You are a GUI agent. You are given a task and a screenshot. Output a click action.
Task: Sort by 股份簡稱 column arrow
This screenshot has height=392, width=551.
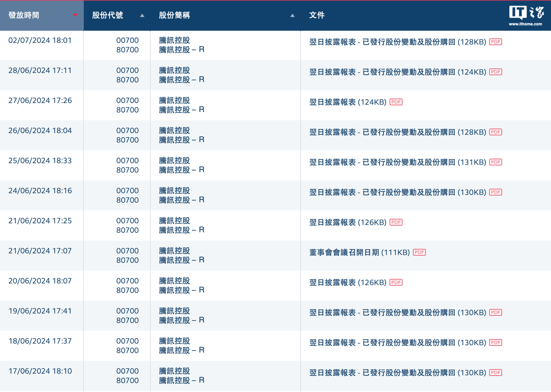click(292, 16)
